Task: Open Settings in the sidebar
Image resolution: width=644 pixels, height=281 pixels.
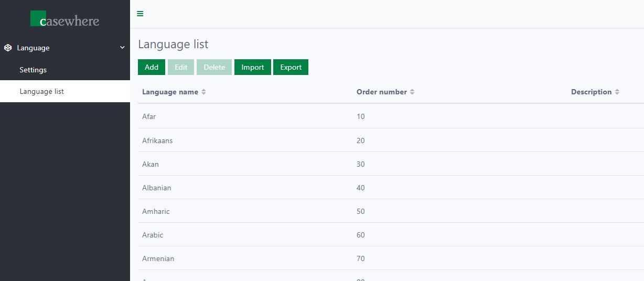Action: click(33, 70)
